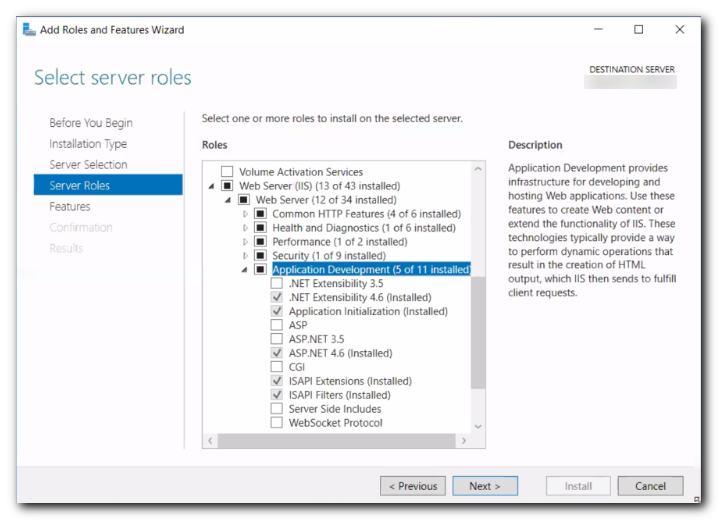This screenshot has width=718, height=520.
Task: Maximize the wizard window
Action: pyautogui.click(x=638, y=29)
